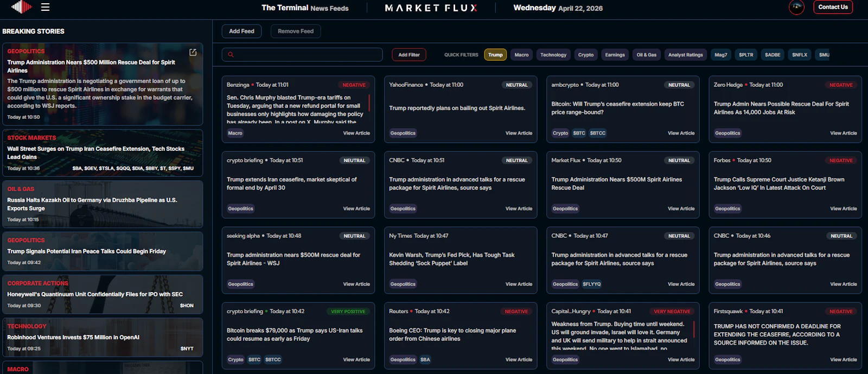Image resolution: width=868 pixels, height=374 pixels.
Task: Click VERY NEGATIVE badge on Capital_Hungry card
Action: click(672, 312)
